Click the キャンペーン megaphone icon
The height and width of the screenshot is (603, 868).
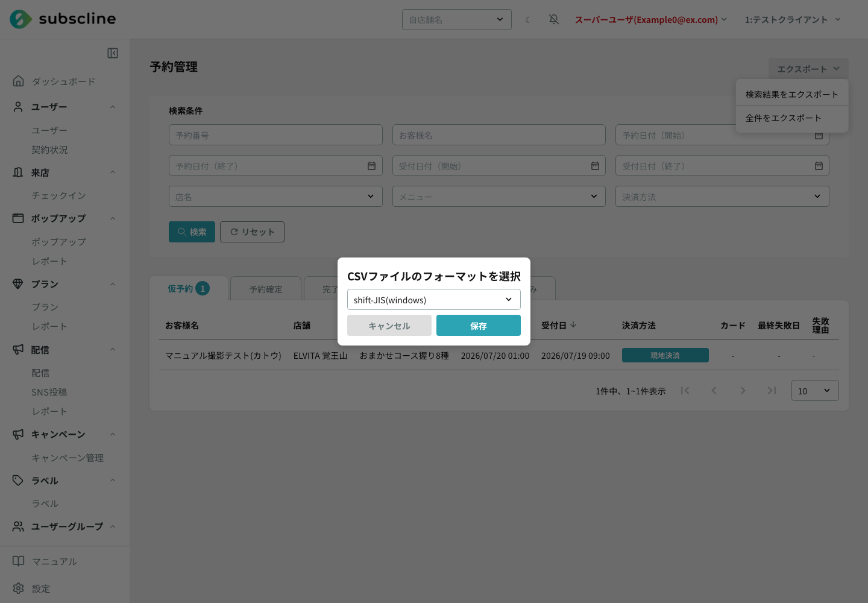(x=19, y=434)
